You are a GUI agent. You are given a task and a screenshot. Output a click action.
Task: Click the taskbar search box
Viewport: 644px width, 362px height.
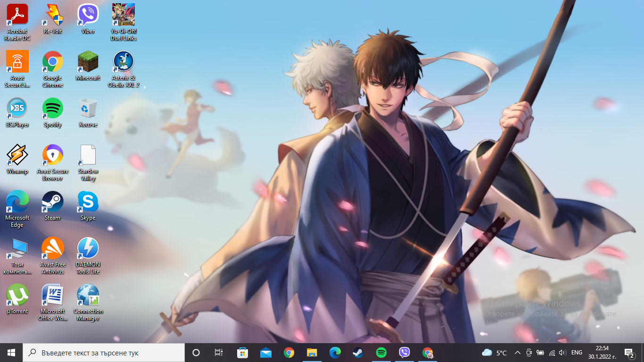tap(104, 353)
